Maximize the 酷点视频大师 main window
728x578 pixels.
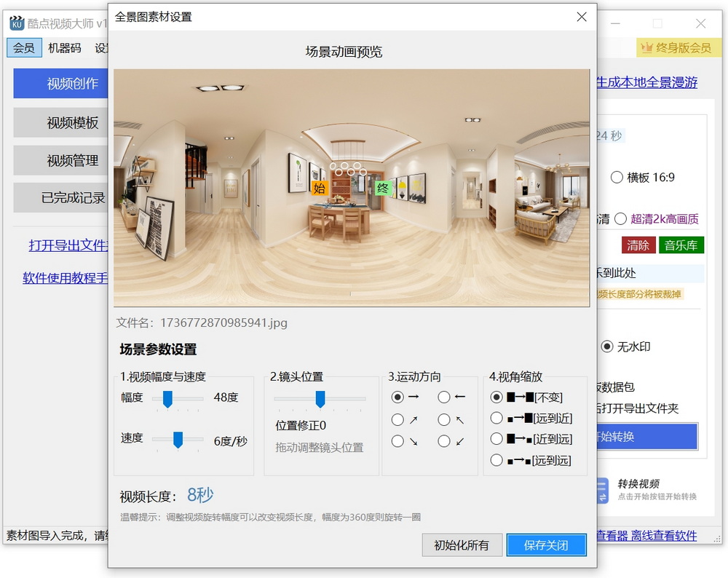click(657, 23)
